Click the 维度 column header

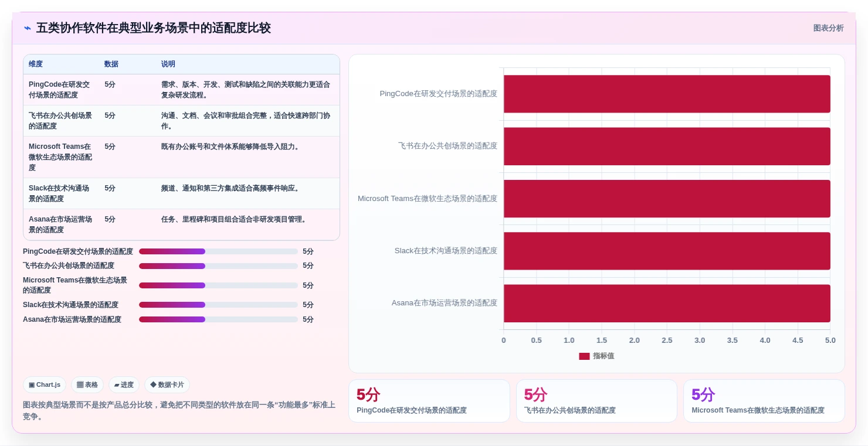pyautogui.click(x=36, y=64)
